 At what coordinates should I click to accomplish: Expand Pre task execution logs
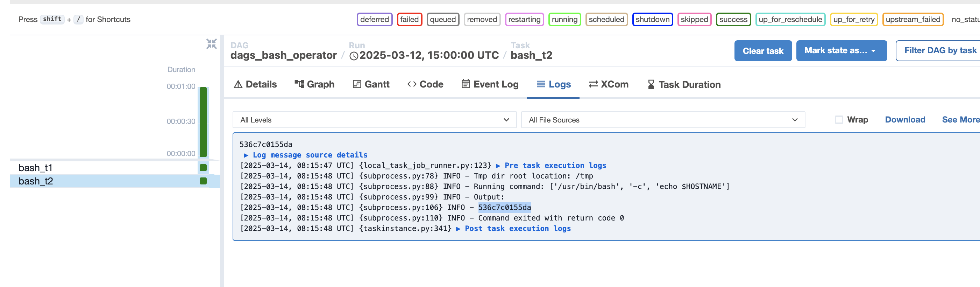click(551, 166)
